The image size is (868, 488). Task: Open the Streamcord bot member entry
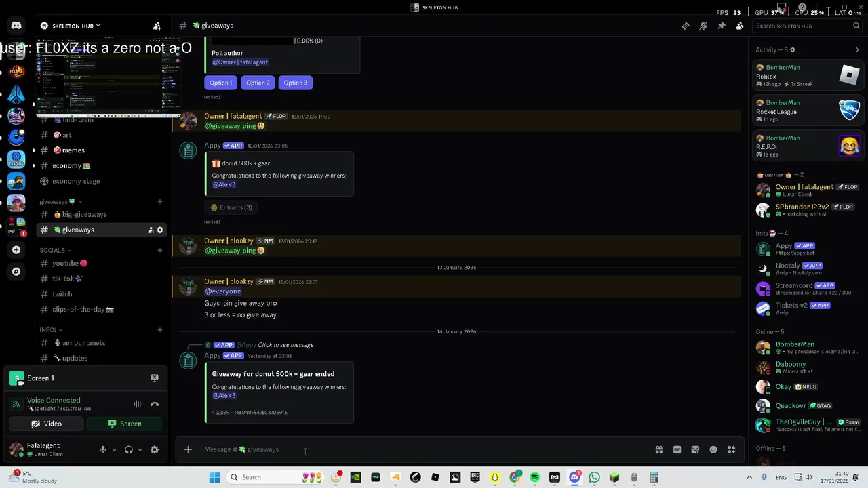[808, 289]
